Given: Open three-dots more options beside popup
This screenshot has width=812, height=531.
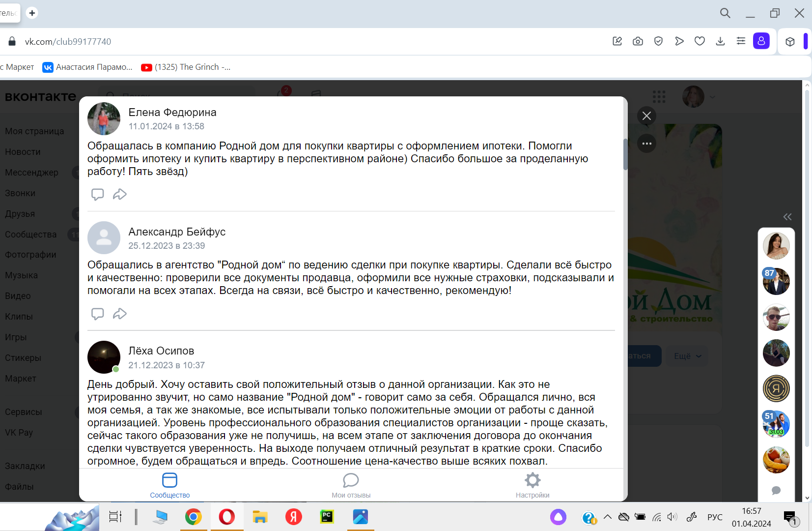Looking at the screenshot, I should click(x=646, y=144).
